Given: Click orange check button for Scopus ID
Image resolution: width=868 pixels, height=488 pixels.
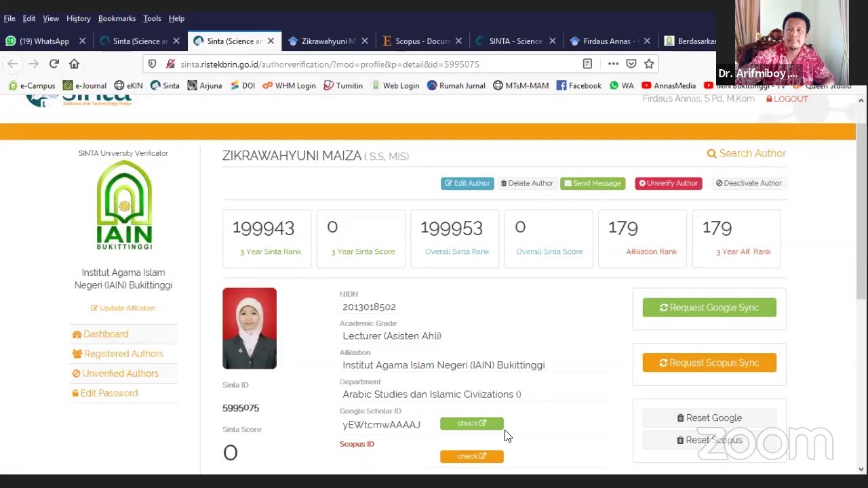Looking at the screenshot, I should pyautogui.click(x=472, y=456).
